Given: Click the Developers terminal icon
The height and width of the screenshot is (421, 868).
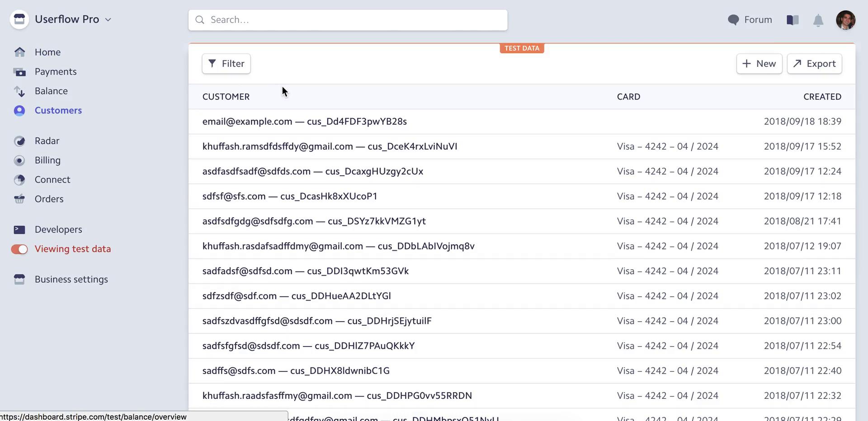Looking at the screenshot, I should (x=19, y=229).
